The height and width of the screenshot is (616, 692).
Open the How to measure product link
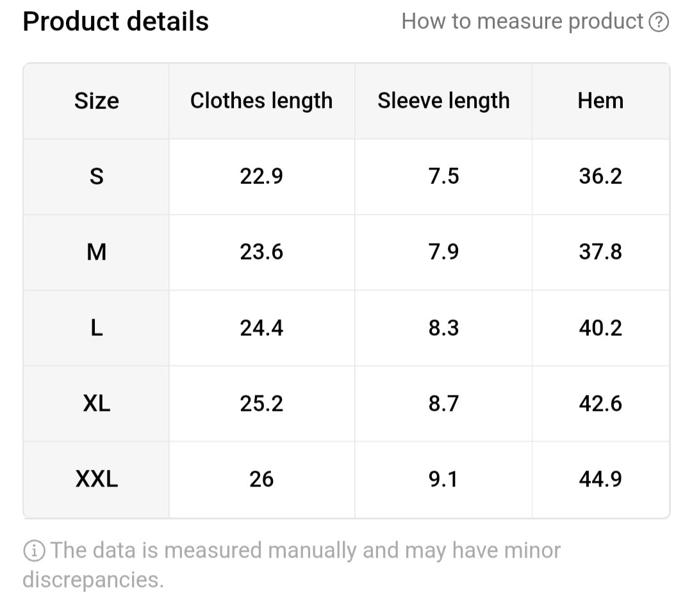522,21
